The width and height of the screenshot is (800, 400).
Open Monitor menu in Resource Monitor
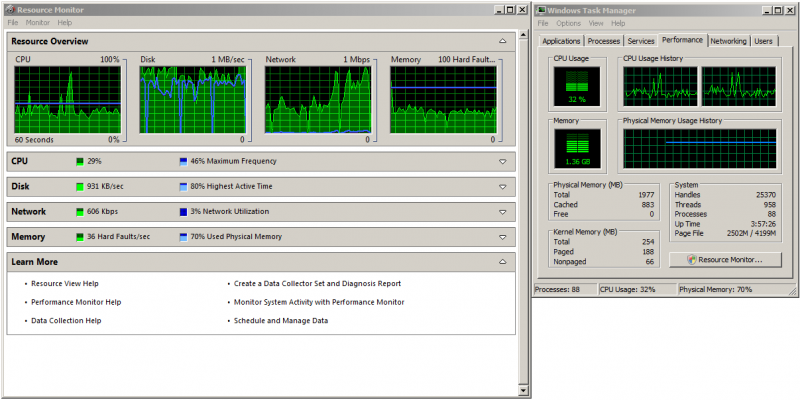point(38,22)
